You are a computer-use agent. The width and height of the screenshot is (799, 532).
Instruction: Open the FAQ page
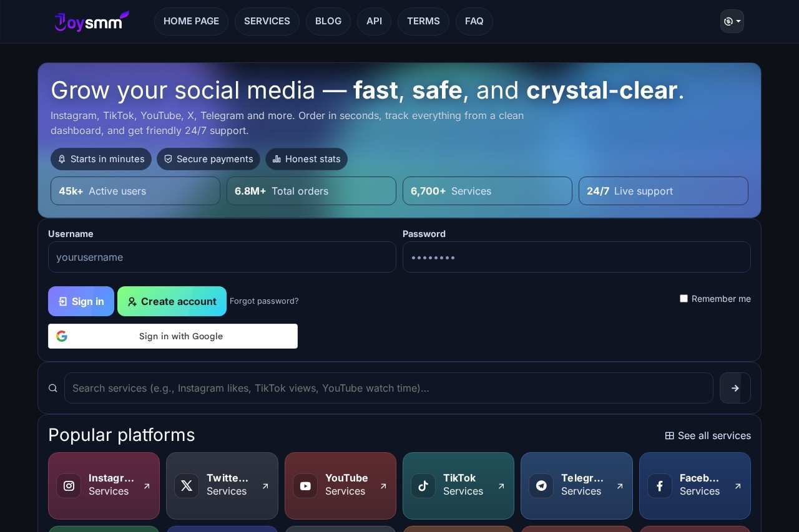[474, 21]
